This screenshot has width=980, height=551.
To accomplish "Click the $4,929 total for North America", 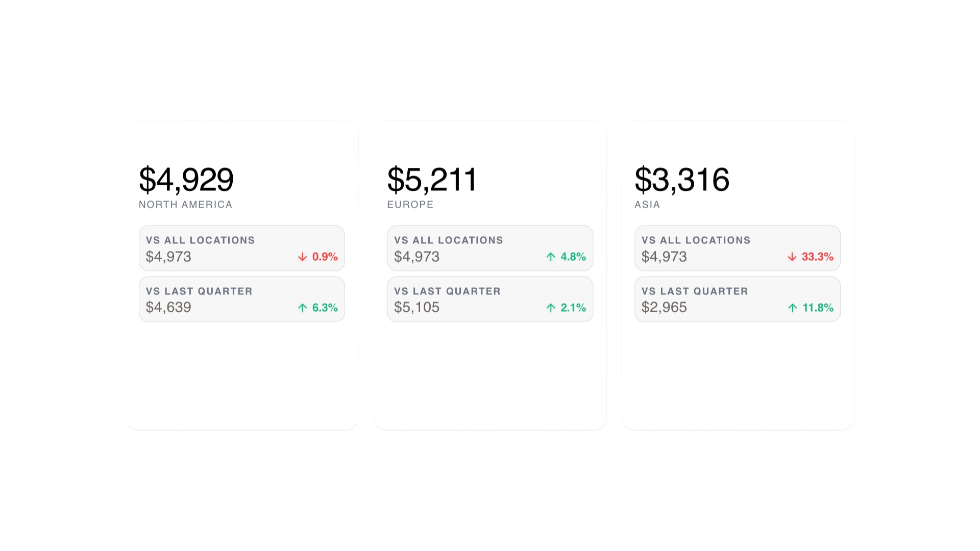I will point(187,179).
